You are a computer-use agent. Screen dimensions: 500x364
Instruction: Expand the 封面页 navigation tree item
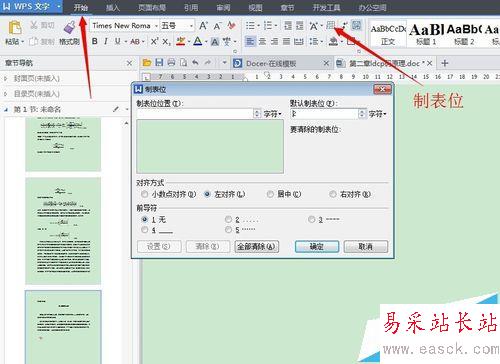tap(5, 79)
